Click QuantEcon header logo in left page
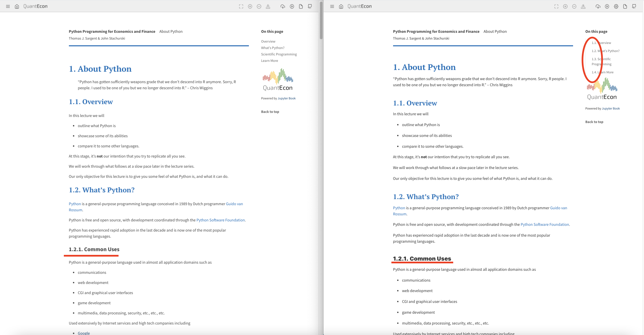This screenshot has width=644, height=335. click(x=35, y=6)
